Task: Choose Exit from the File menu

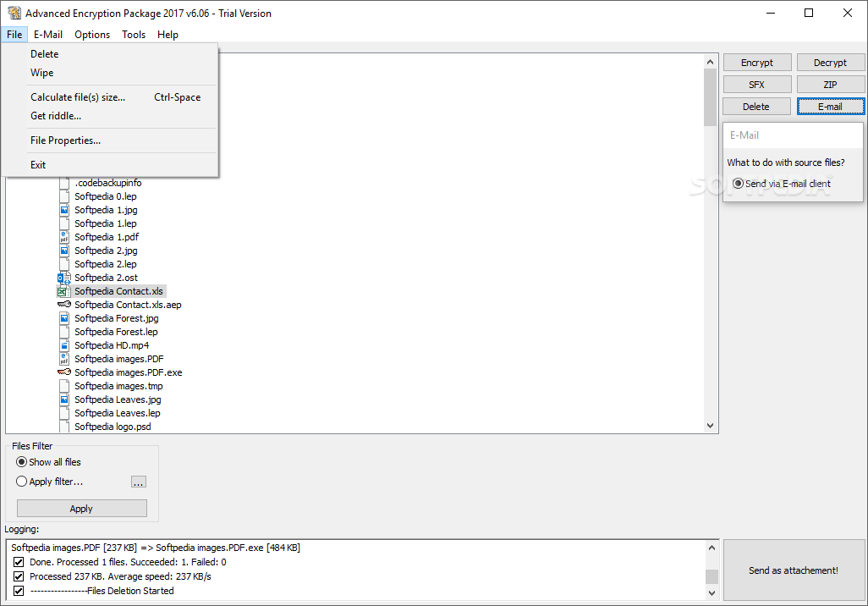Action: tap(110, 164)
